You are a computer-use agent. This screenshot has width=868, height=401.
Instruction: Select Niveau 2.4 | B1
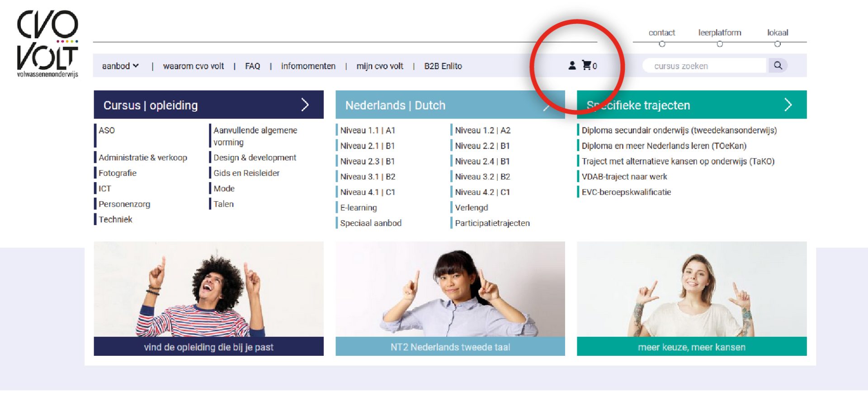[482, 161]
